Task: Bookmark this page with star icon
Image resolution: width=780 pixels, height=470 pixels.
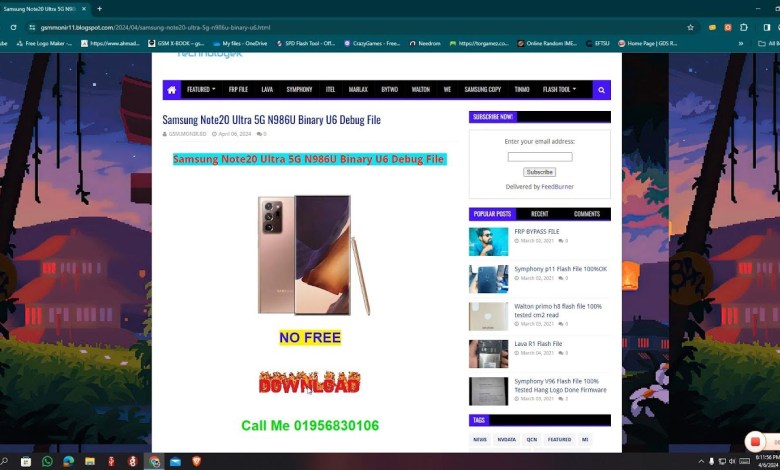Action: pyautogui.click(x=690, y=27)
